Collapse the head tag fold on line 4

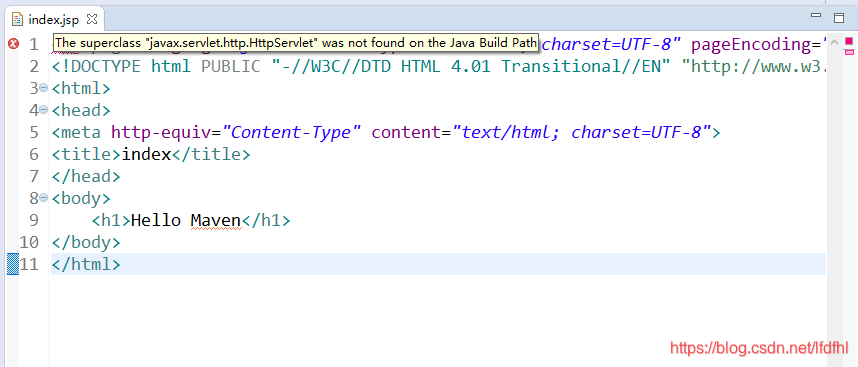[44, 110]
